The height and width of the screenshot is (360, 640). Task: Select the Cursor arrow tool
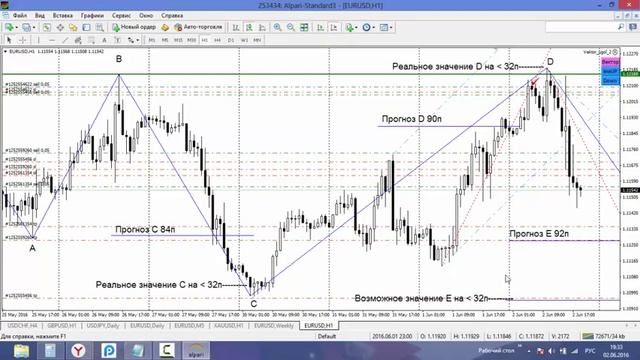point(9,40)
